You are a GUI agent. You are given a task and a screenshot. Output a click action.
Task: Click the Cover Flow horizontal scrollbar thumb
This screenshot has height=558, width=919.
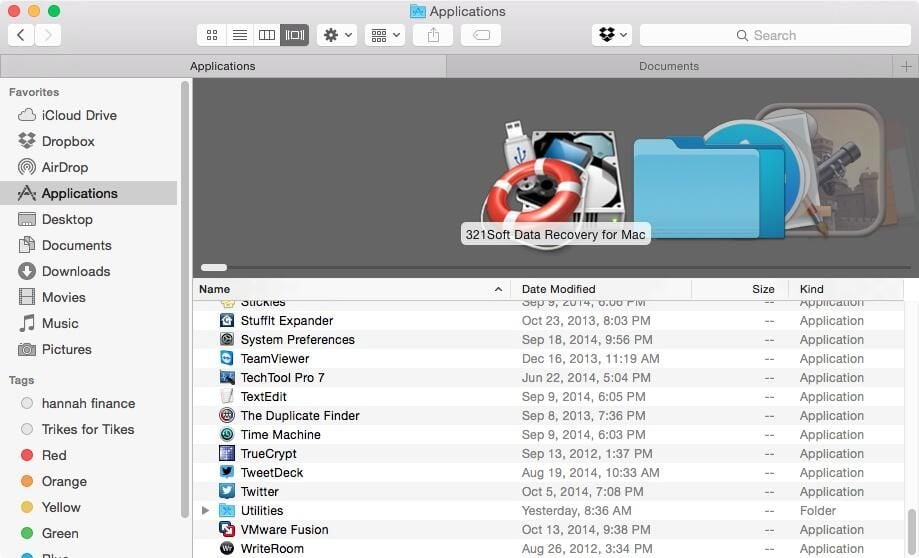[x=214, y=268]
